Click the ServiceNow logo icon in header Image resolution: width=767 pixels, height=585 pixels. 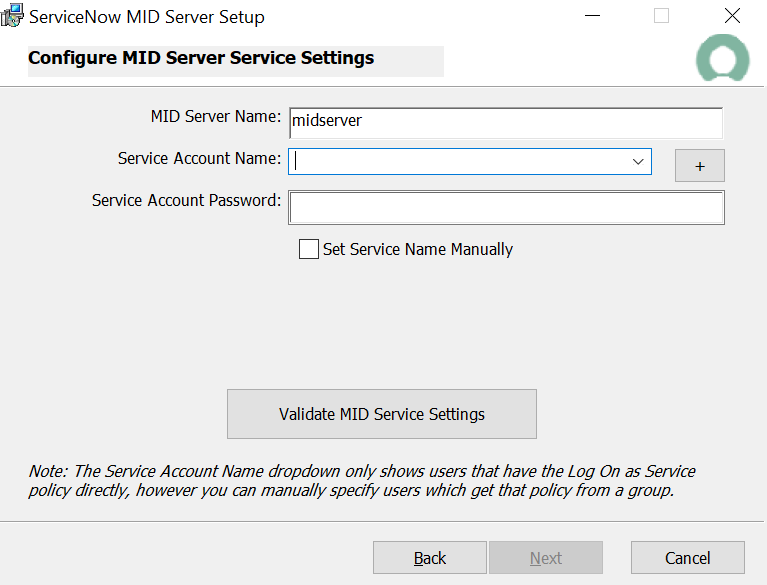point(722,58)
